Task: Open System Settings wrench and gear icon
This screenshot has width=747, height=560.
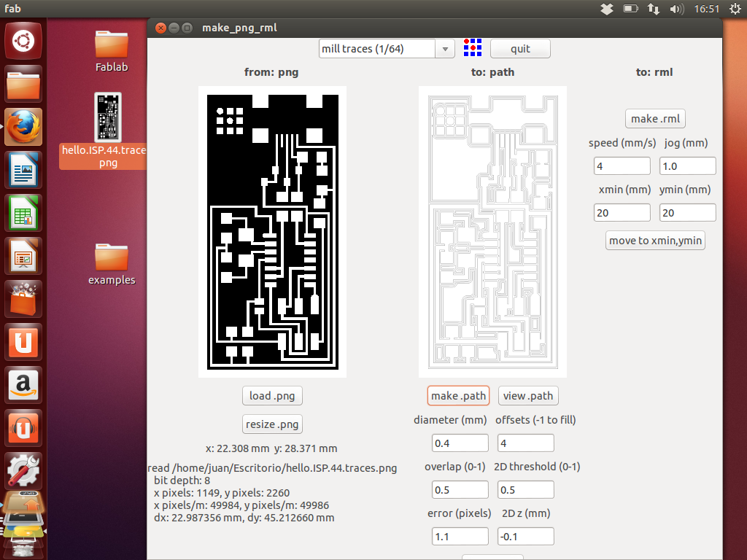Action: click(23, 470)
